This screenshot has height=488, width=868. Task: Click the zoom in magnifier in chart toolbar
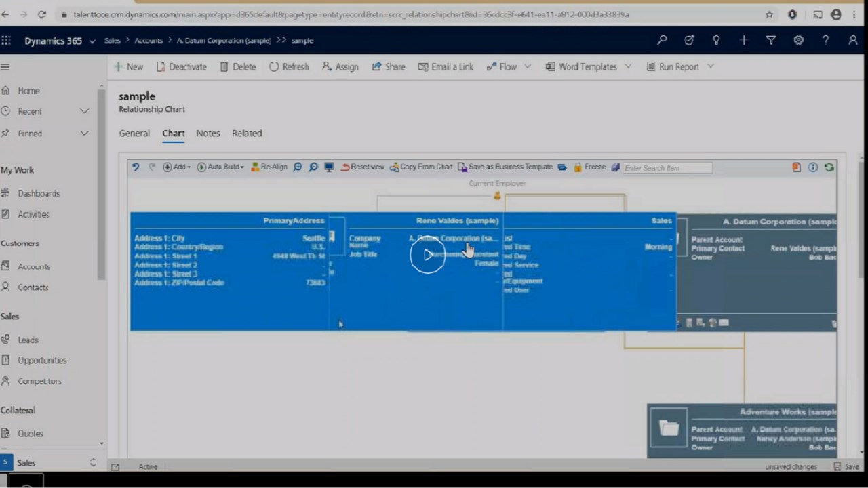tap(297, 167)
